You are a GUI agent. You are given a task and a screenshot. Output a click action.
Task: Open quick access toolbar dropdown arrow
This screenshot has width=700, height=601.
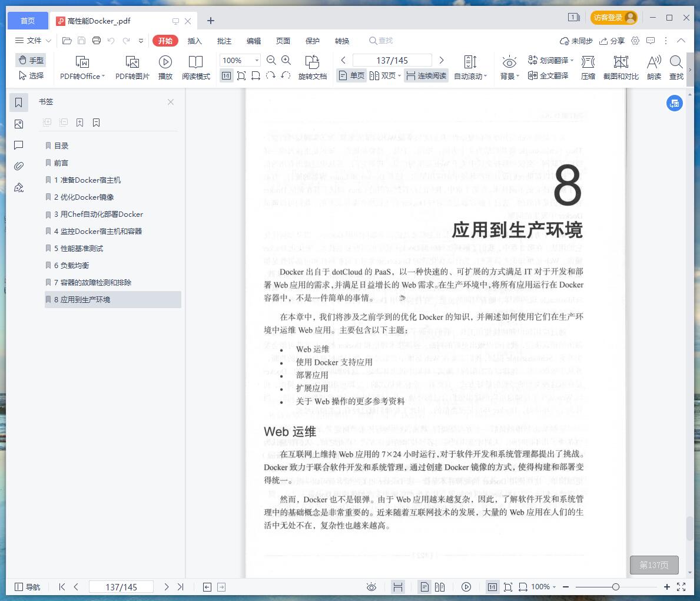pyautogui.click(x=141, y=41)
